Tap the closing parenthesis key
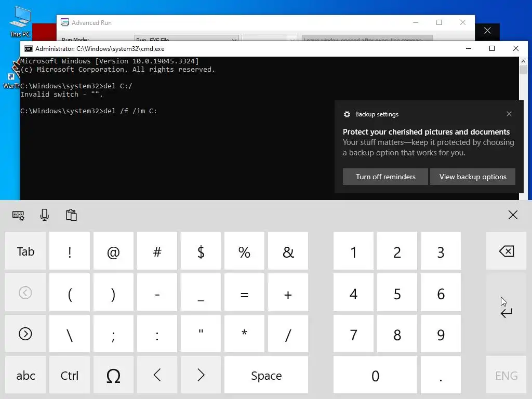Viewport: 532px width, 399px height. point(113,292)
